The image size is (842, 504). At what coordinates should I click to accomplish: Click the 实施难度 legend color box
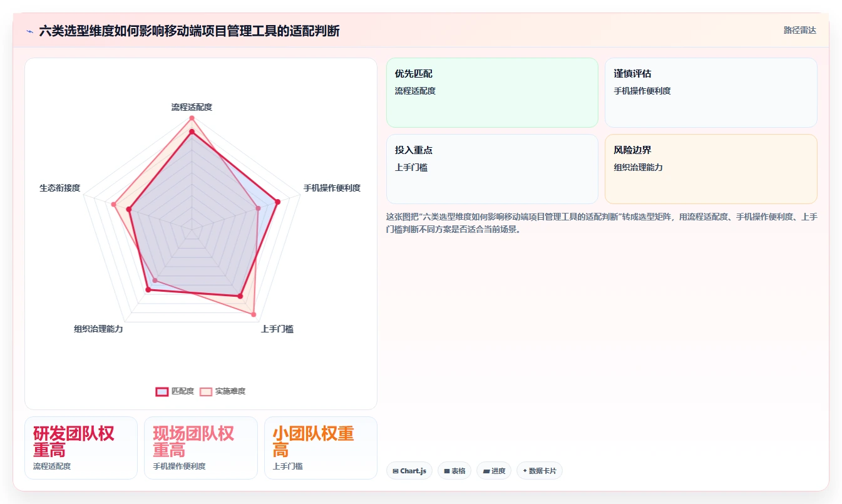tap(206, 391)
